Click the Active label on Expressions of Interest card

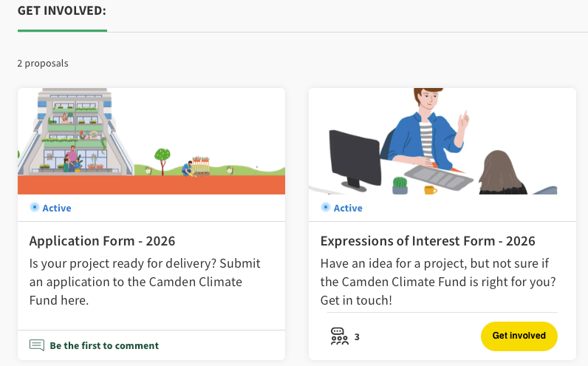point(348,208)
